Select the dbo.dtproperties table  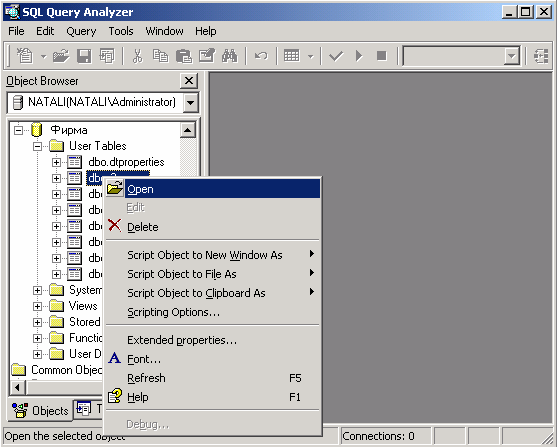[126, 162]
